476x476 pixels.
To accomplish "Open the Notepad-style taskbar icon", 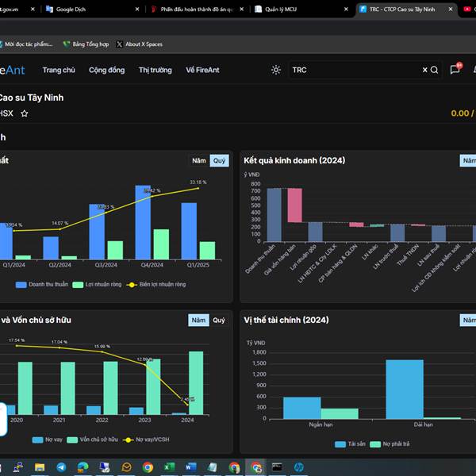I will tap(212, 467).
